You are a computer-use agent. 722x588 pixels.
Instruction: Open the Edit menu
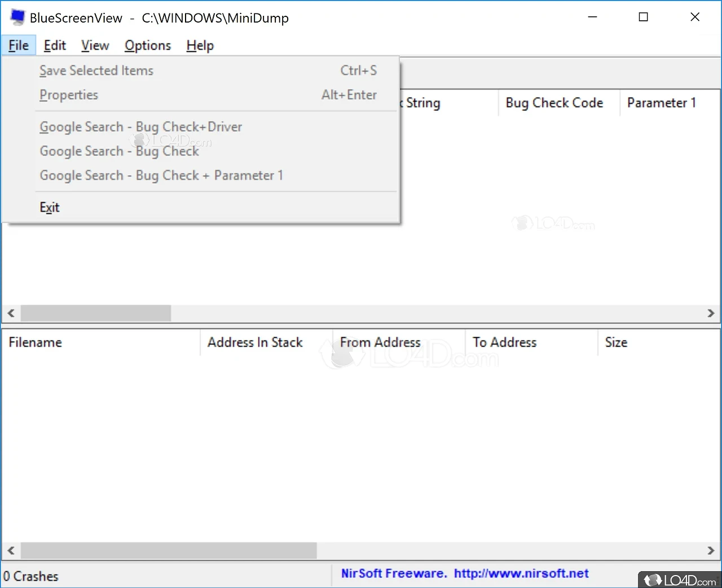tap(55, 45)
